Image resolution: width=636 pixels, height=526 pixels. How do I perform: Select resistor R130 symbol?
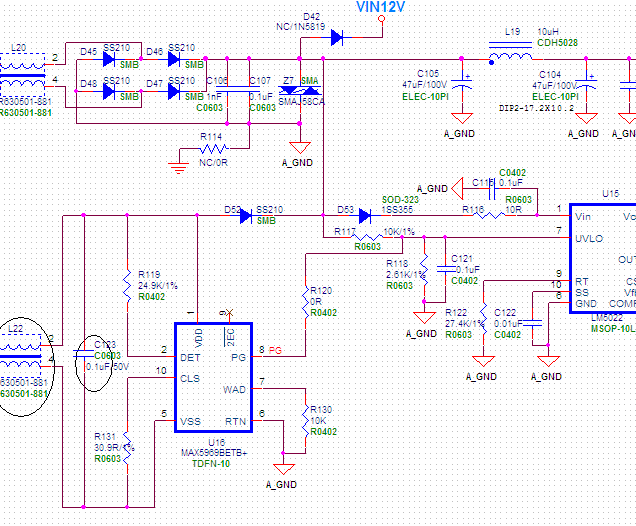pos(306,420)
